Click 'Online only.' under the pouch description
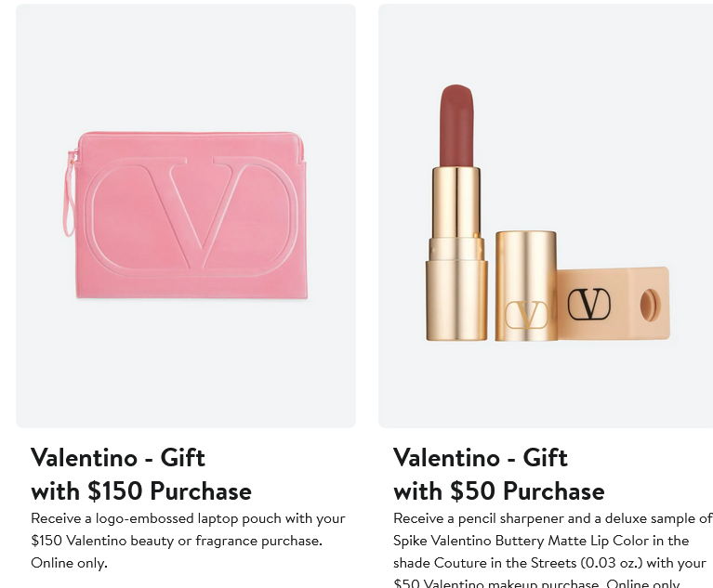713x588 pixels. click(69, 563)
